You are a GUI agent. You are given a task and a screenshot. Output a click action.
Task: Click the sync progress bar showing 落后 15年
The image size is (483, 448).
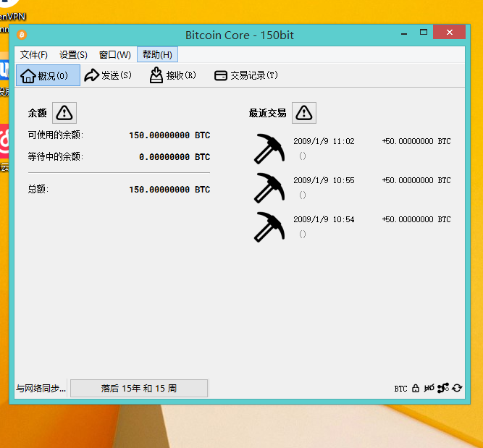click(x=138, y=389)
